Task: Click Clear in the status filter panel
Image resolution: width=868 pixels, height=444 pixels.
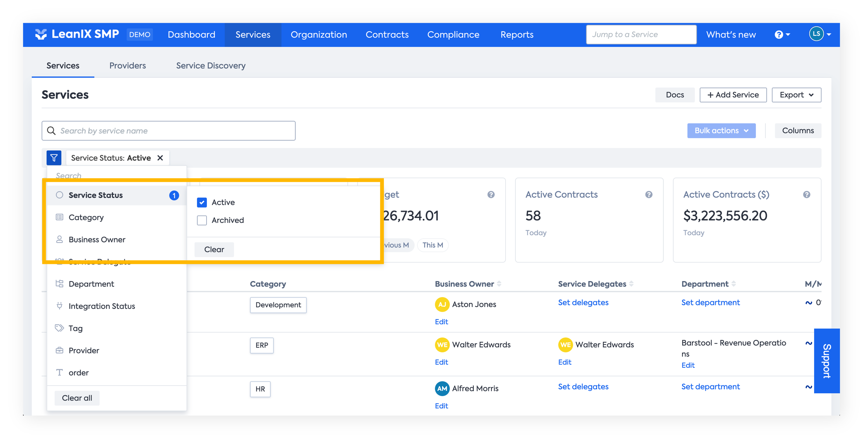Action: point(214,249)
